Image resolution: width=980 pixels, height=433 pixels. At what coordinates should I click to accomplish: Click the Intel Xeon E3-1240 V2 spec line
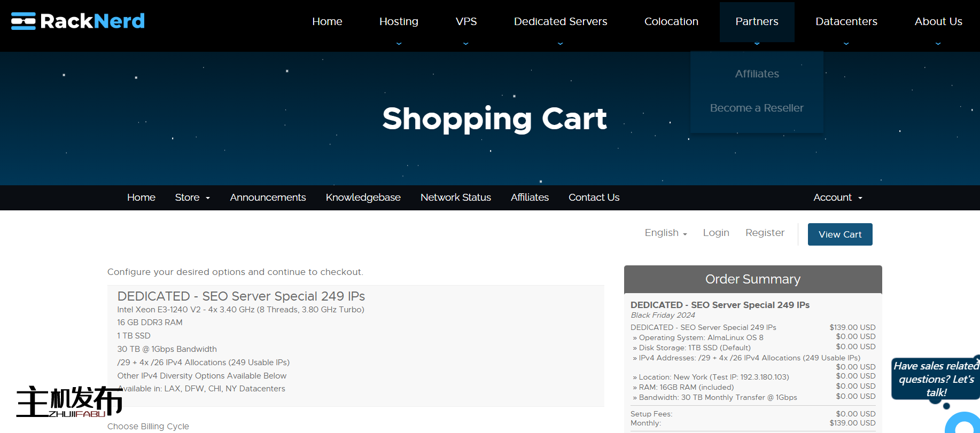coord(240,310)
